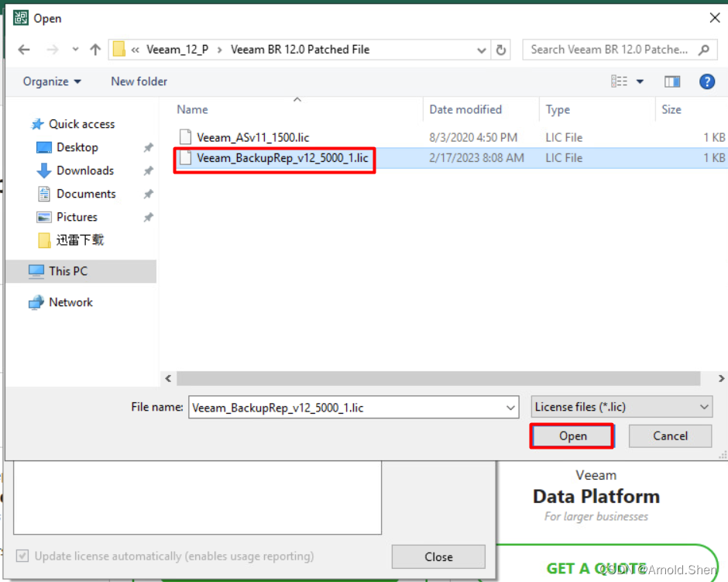This screenshot has width=728, height=582.
Task: Create a New folder
Action: 139,81
